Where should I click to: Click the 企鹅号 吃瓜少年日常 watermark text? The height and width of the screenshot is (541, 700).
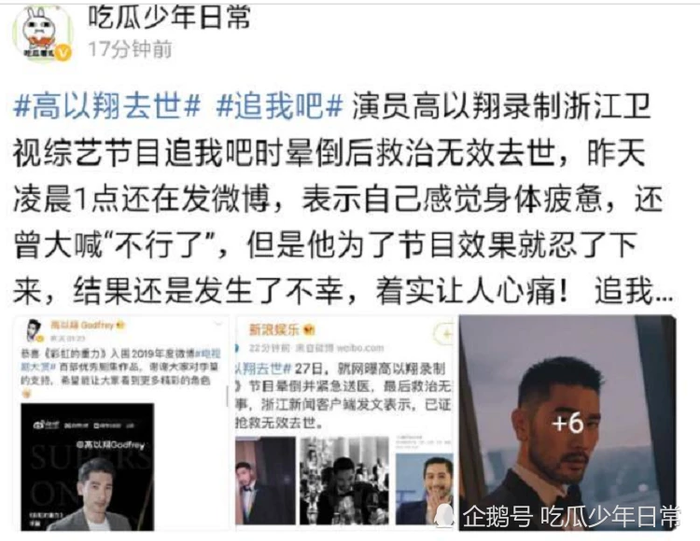(571, 517)
